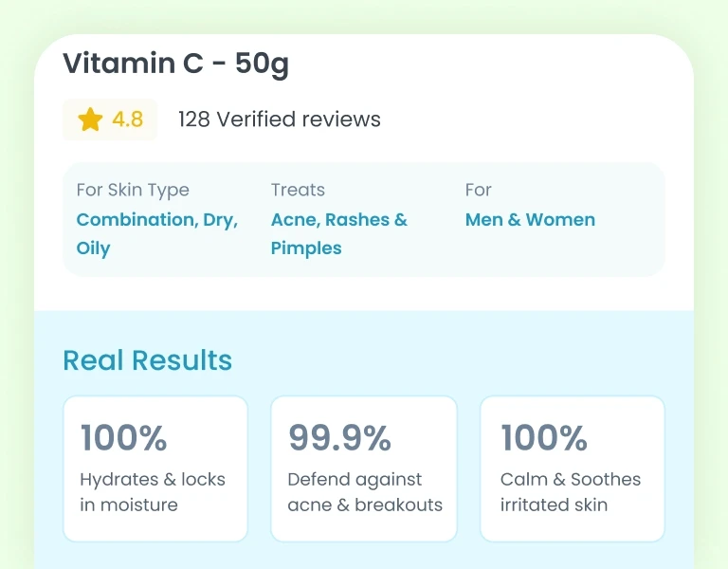728x569 pixels.
Task: Click the Vitamin C - 50g title
Action: coord(175,64)
